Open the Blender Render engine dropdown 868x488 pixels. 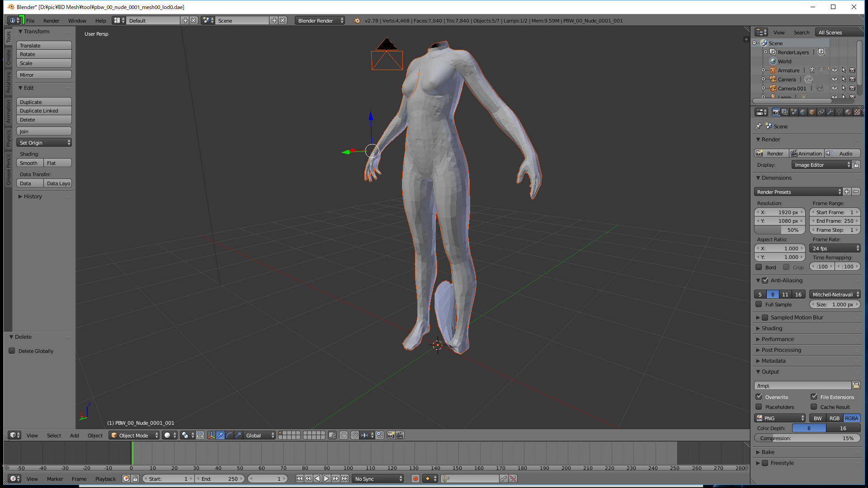point(320,20)
